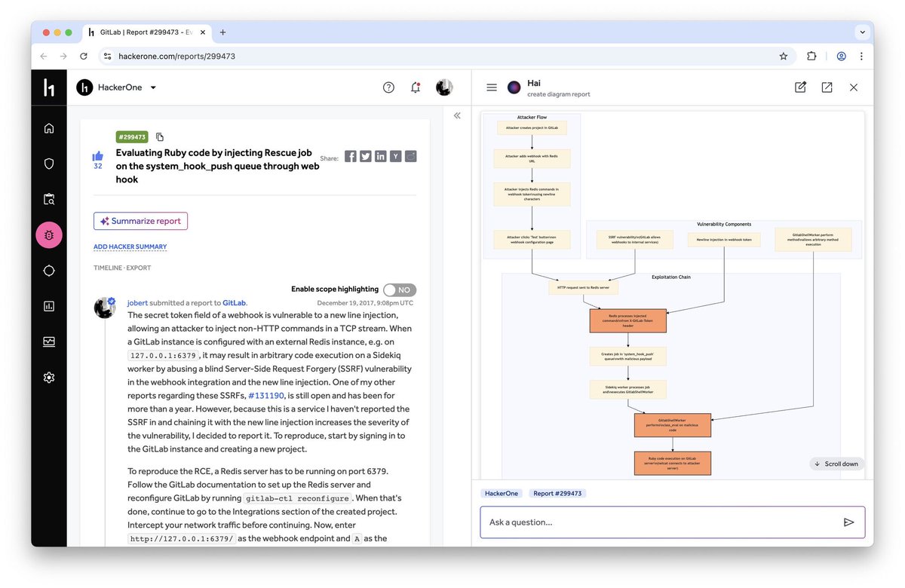Viewport: 905px width, 588px height.
Task: Select the GitLab Report #299473 browser tab
Action: point(147,32)
